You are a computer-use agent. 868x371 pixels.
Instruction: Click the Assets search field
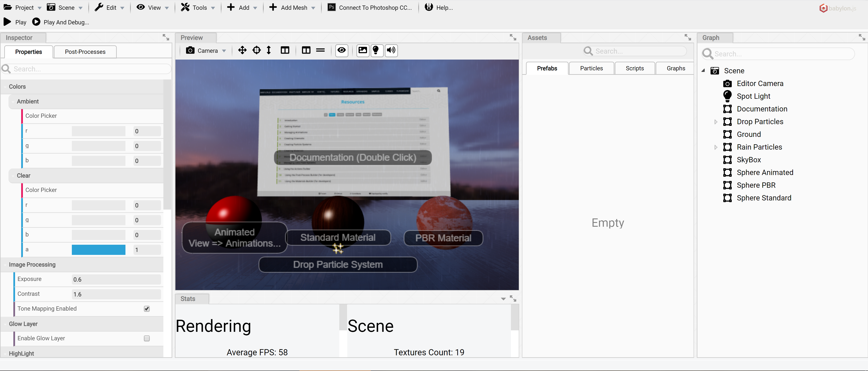tap(635, 51)
